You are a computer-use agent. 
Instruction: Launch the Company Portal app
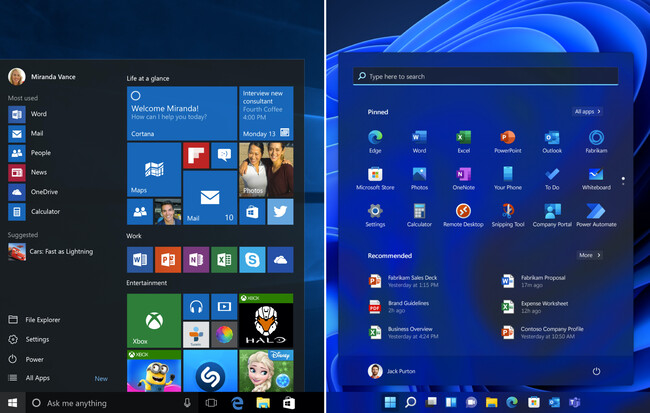[x=551, y=212]
